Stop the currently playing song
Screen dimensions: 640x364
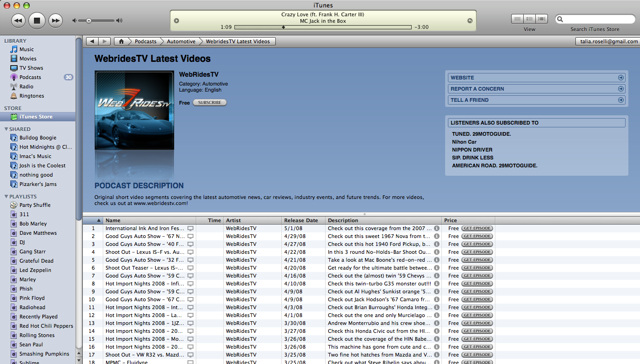coord(37,20)
